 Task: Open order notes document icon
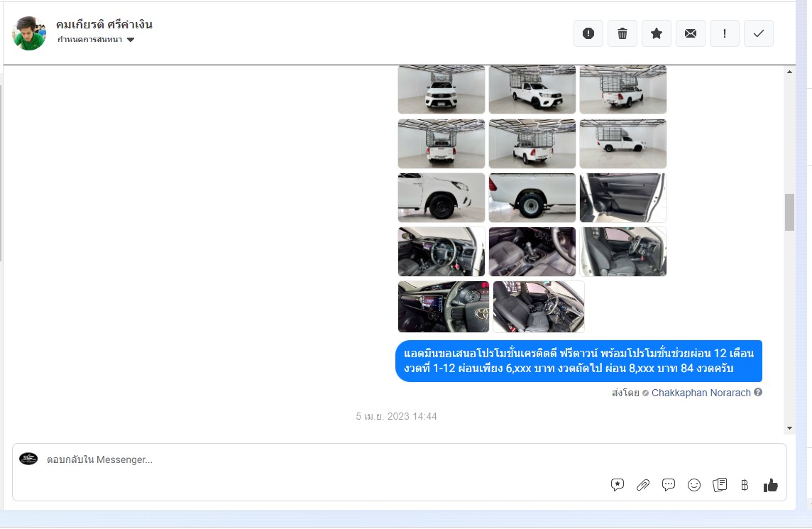[720, 485]
